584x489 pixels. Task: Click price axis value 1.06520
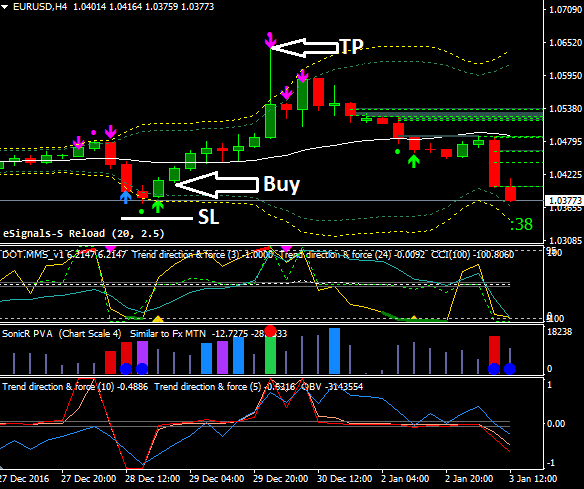[565, 42]
